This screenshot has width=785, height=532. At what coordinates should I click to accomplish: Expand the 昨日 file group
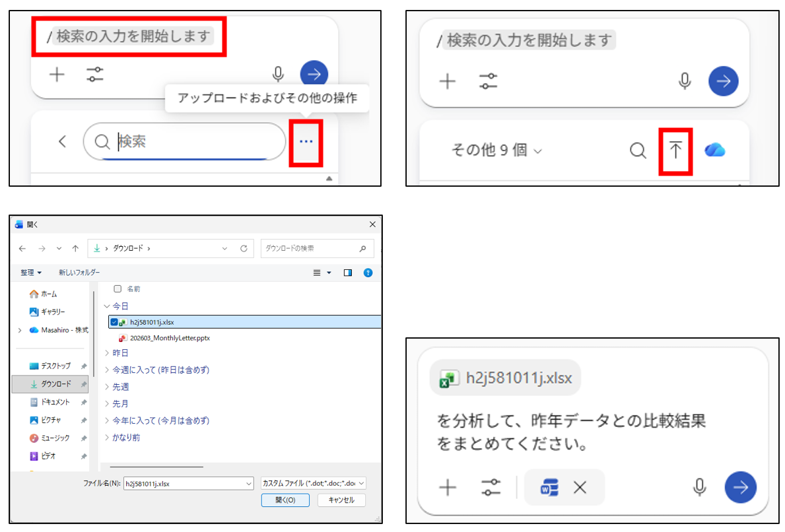coord(108,353)
